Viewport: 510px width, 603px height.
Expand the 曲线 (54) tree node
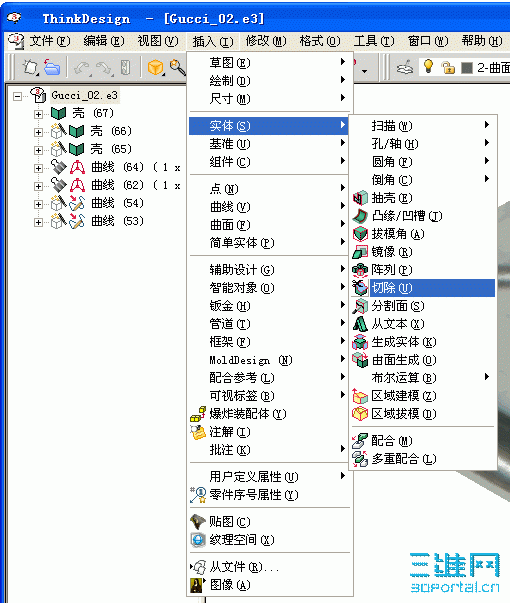point(38,204)
